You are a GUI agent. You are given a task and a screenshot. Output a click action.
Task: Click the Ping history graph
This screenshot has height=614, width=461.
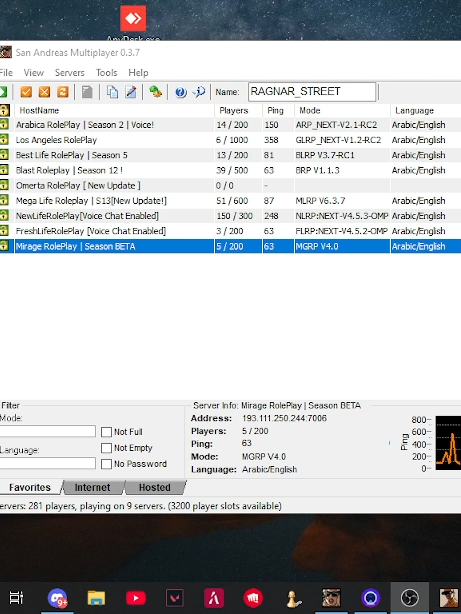point(448,442)
